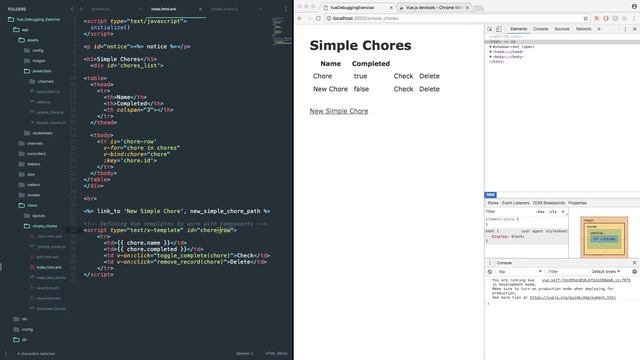Select the 'New Chore' name cell

[330, 89]
